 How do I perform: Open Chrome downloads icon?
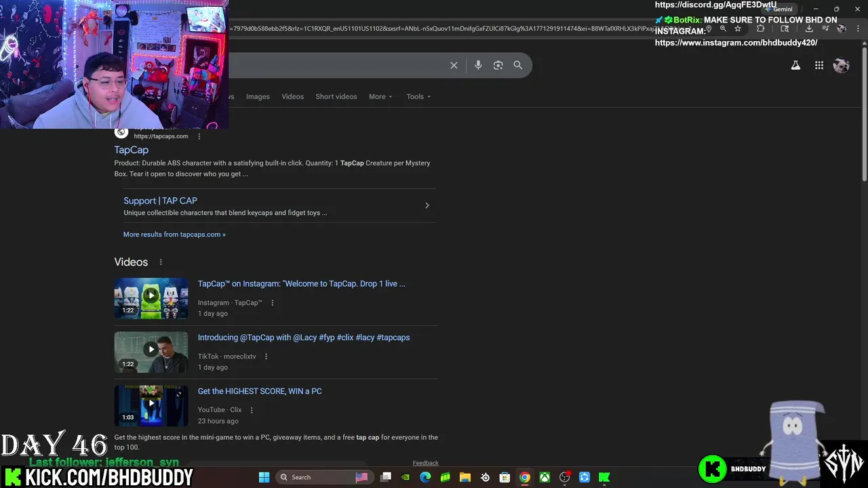click(809, 28)
